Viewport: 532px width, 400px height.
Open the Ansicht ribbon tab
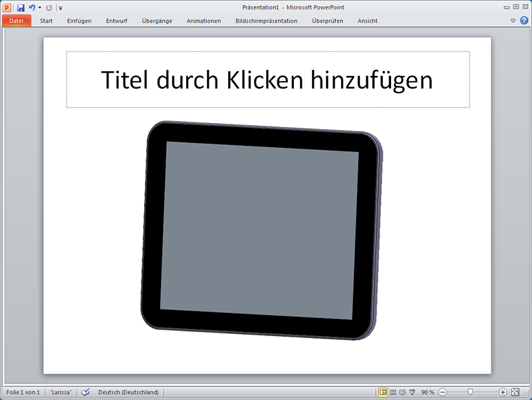[368, 21]
